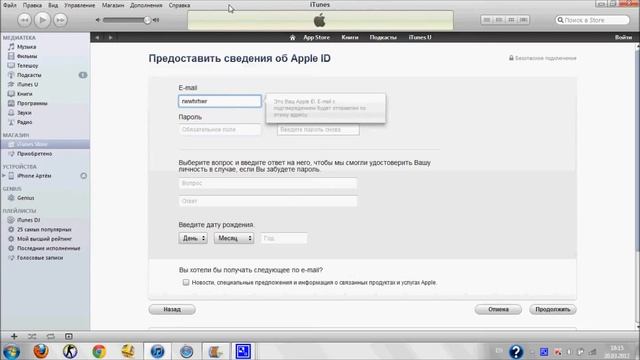Click the re-enter password field
The image size is (640, 360).
[x=318, y=129]
